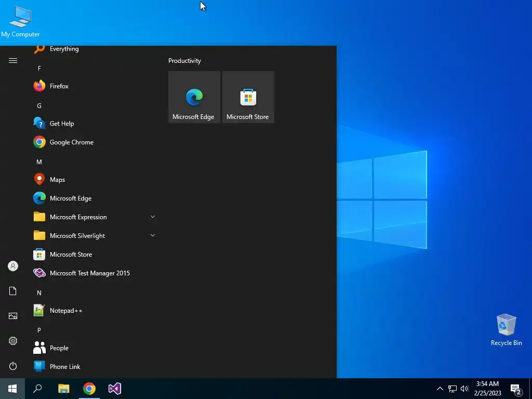Image resolution: width=532 pixels, height=399 pixels.
Task: Expand Microsoft Silverlight folder chevron
Action: [x=153, y=235]
